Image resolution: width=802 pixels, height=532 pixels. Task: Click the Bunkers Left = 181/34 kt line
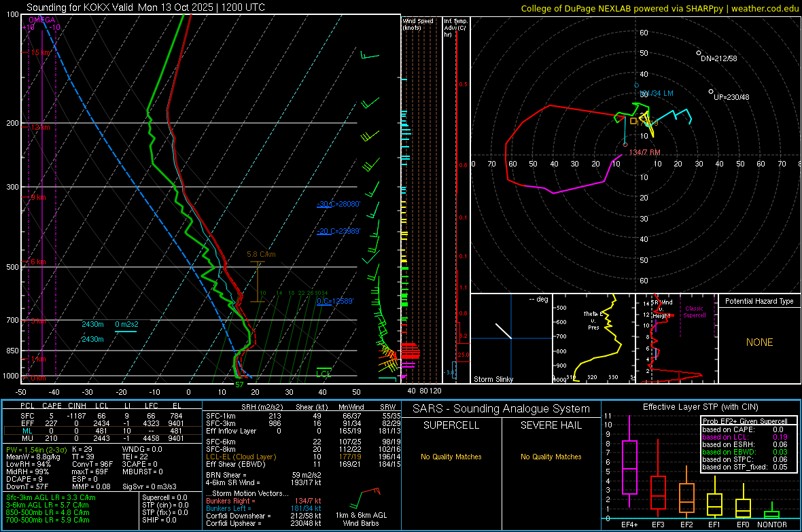tap(264, 508)
